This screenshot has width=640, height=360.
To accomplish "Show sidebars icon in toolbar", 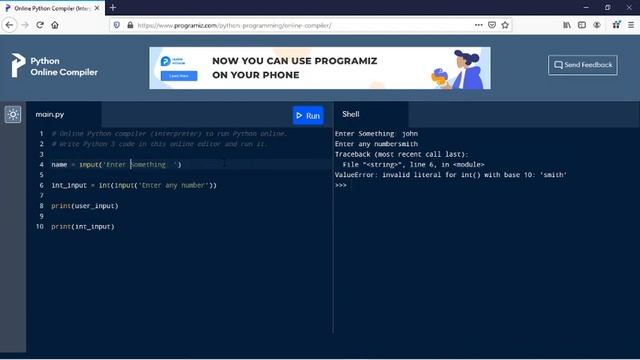I will (x=582, y=25).
